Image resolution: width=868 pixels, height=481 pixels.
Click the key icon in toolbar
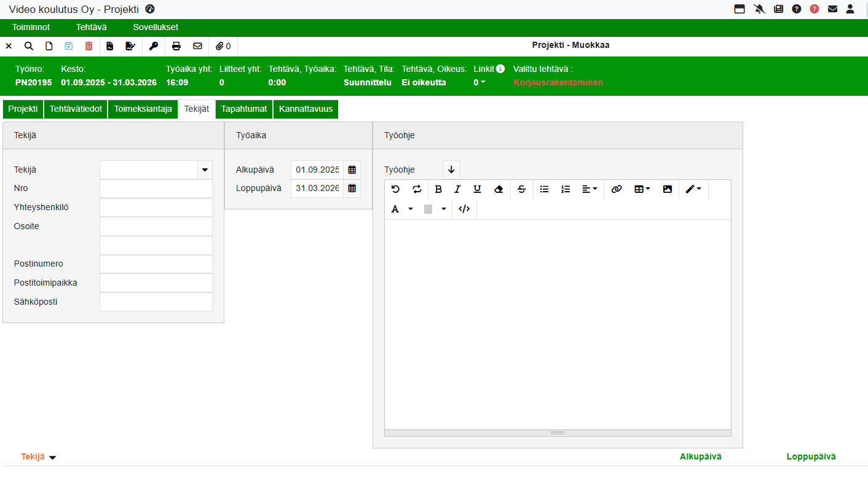click(x=154, y=46)
